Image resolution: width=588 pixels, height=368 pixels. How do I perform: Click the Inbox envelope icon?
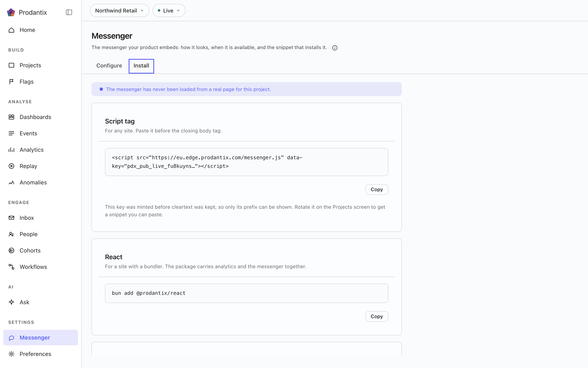11,218
